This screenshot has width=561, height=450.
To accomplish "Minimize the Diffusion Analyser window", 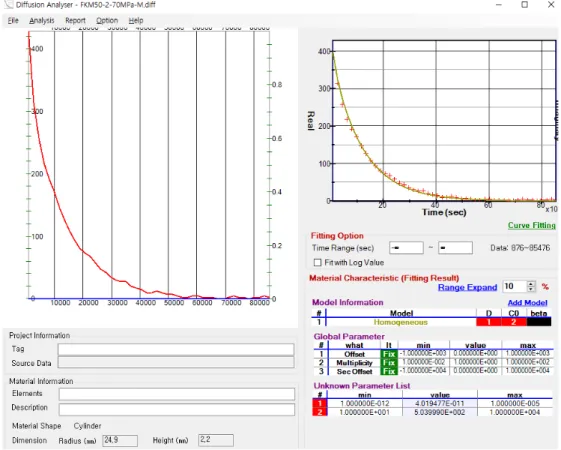I will click(499, 5).
